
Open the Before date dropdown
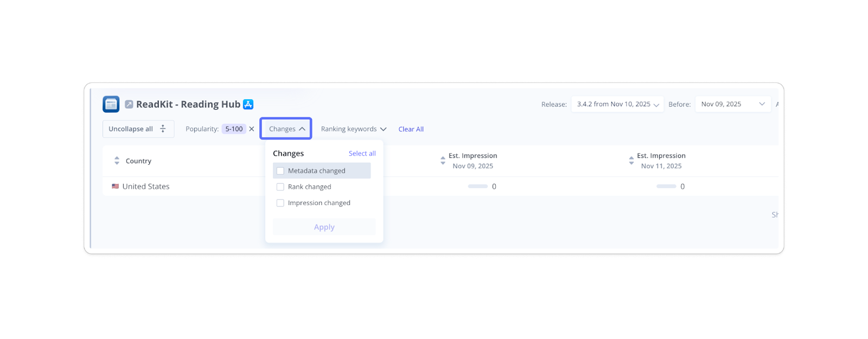(x=732, y=104)
